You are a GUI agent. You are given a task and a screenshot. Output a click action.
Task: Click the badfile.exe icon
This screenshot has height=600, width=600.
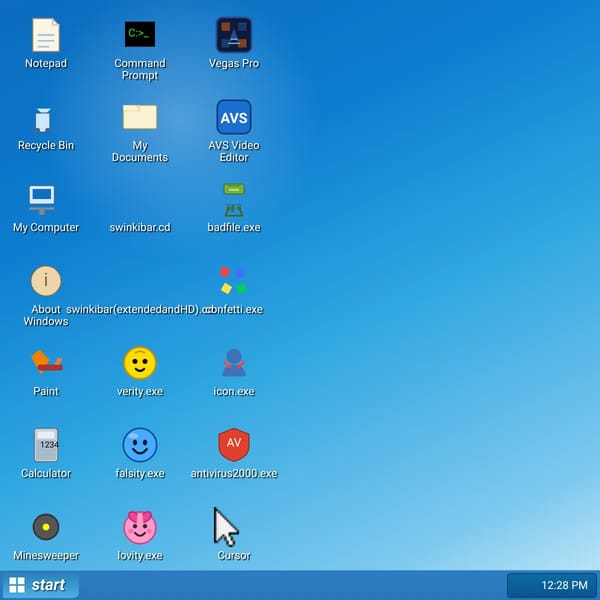click(x=234, y=200)
